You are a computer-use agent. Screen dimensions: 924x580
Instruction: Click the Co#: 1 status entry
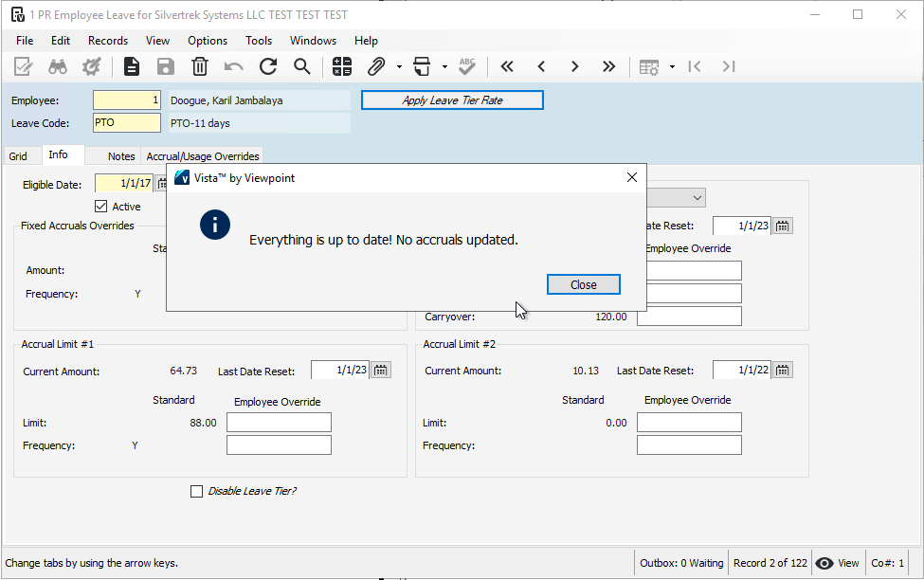(887, 563)
